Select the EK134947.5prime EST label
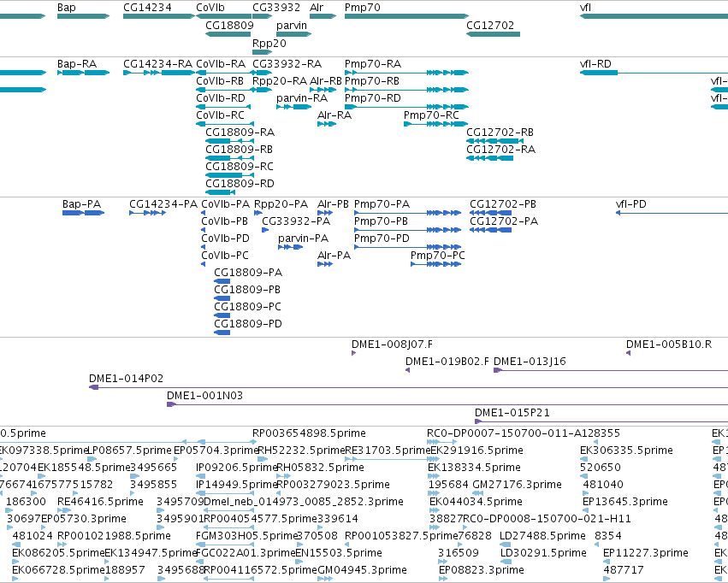This screenshot has width=728, height=583. [151, 553]
